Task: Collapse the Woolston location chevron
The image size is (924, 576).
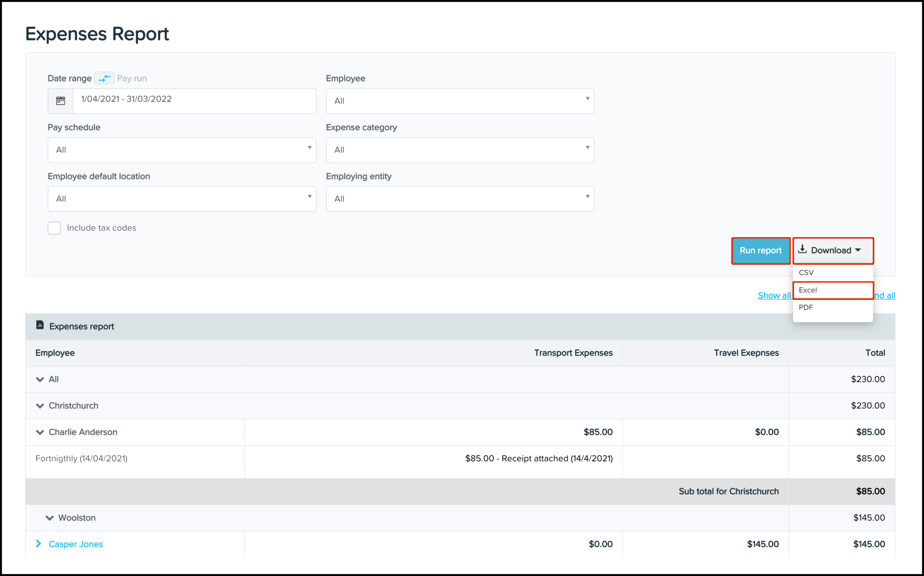Action: 50,518
